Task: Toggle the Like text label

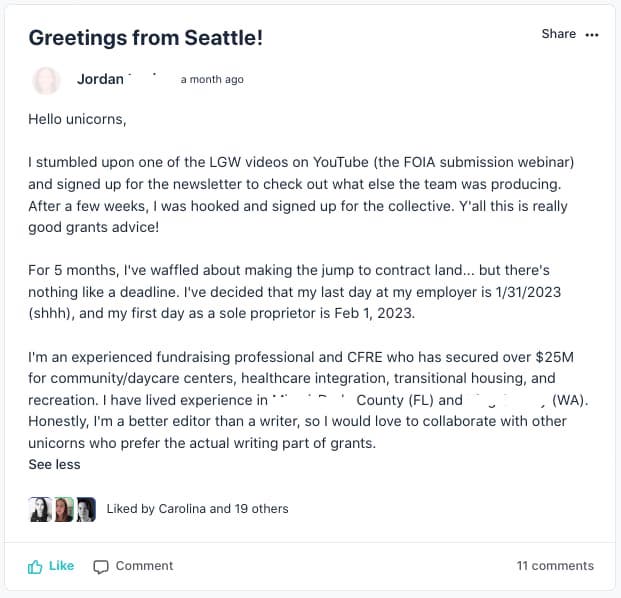Action: [62, 566]
